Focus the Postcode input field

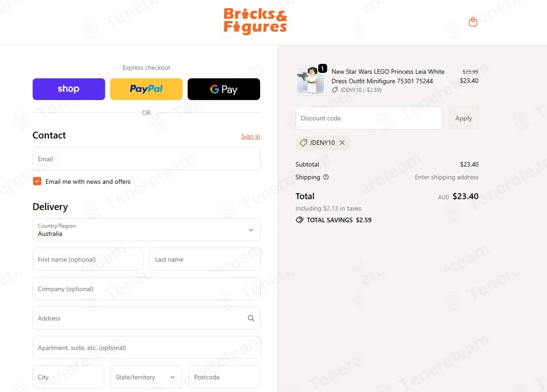click(224, 377)
